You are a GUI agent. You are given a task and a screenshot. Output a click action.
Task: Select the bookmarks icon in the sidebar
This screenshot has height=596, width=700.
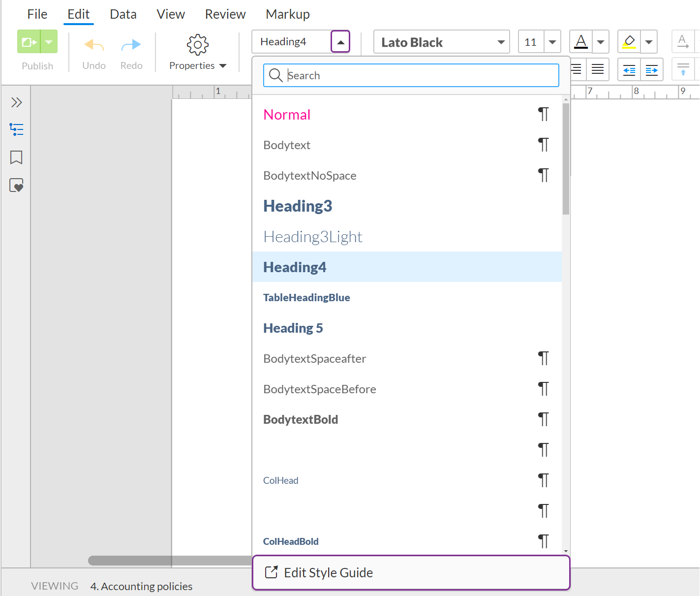click(16, 157)
